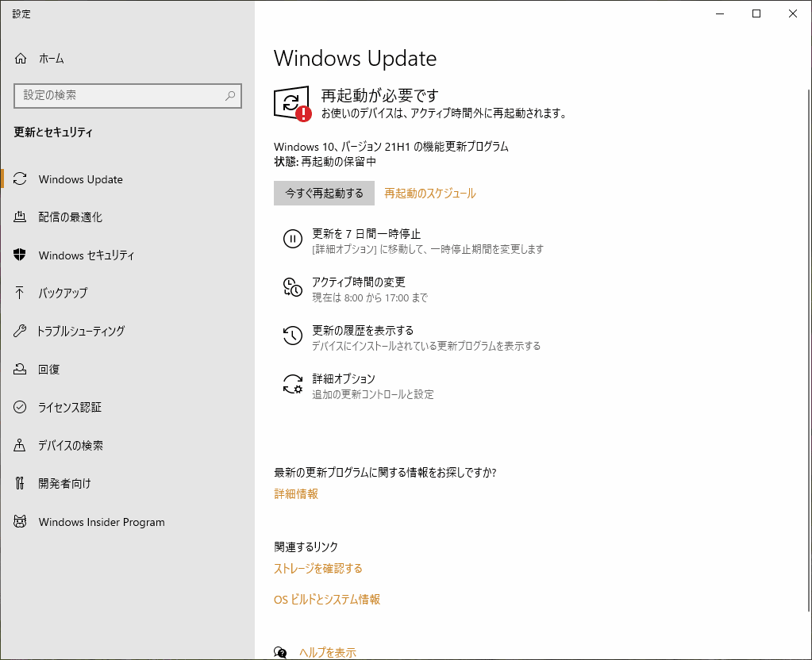Click the 詳細情報 link
812x660 pixels.
[x=296, y=494]
